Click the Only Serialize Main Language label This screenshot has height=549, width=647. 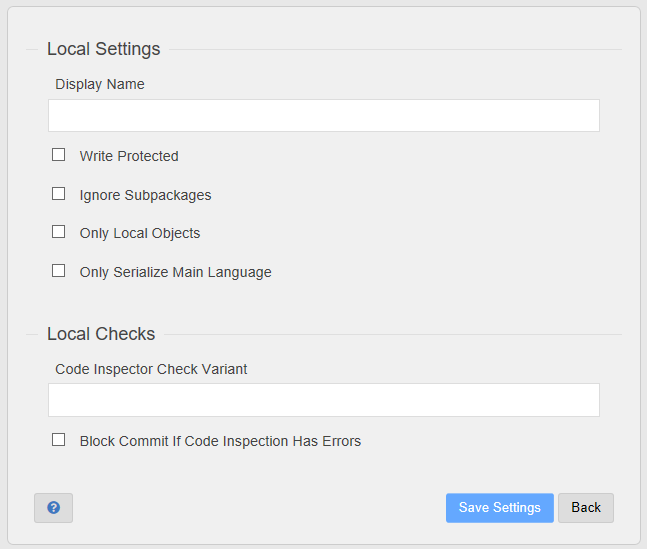click(x=175, y=272)
